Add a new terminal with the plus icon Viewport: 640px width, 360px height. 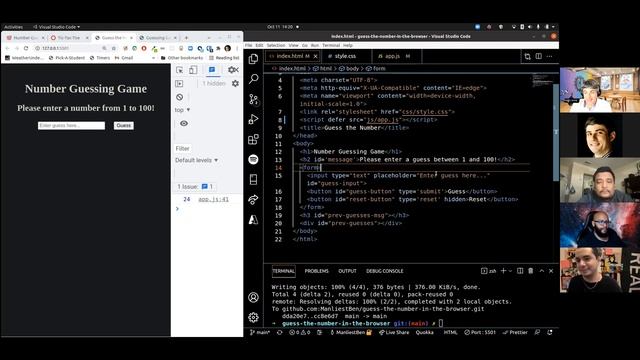(x=503, y=271)
